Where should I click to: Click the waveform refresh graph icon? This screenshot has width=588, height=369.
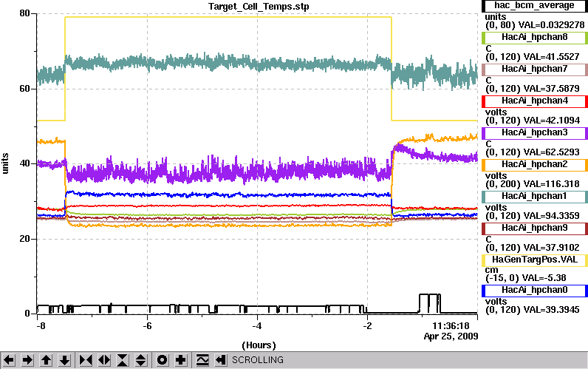pyautogui.click(x=202, y=360)
